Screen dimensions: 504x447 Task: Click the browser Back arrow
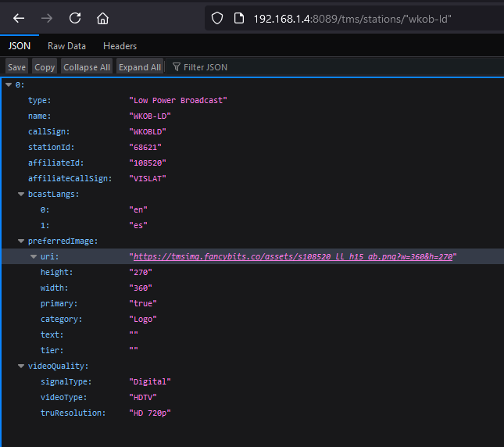click(x=19, y=18)
